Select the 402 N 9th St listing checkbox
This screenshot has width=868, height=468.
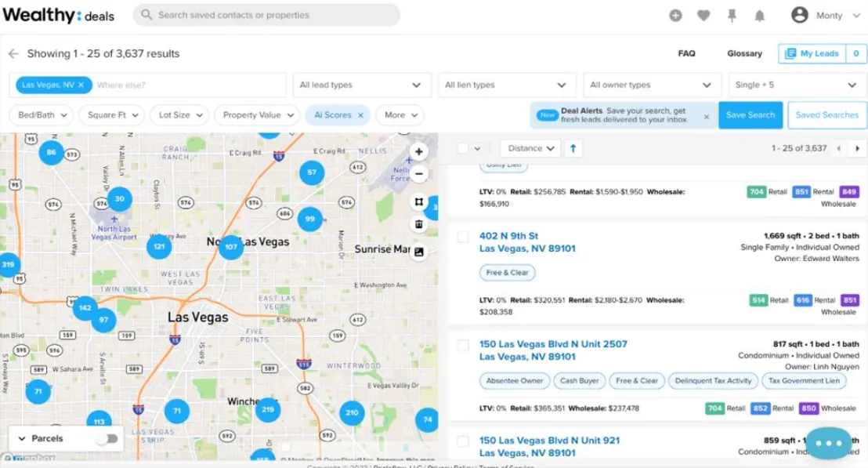[x=463, y=237]
